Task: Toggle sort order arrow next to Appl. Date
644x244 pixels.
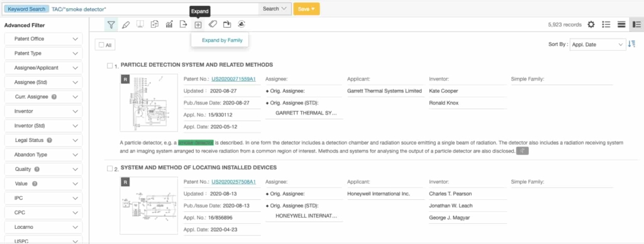Action: click(631, 44)
